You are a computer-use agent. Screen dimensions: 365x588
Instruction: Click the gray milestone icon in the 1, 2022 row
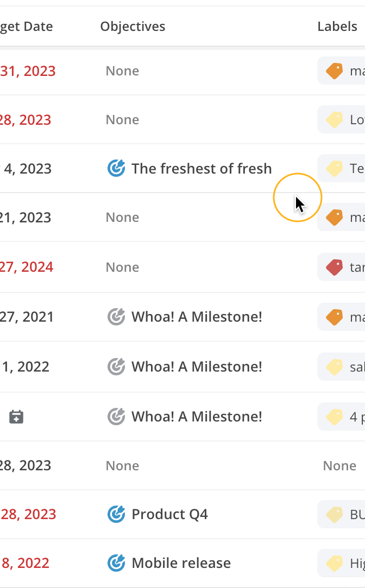116,366
